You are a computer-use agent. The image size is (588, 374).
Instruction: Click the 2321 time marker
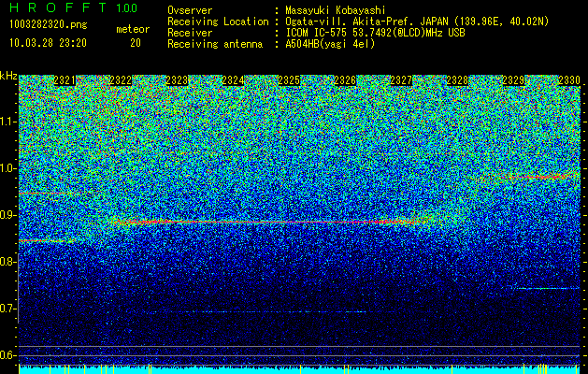pos(65,80)
